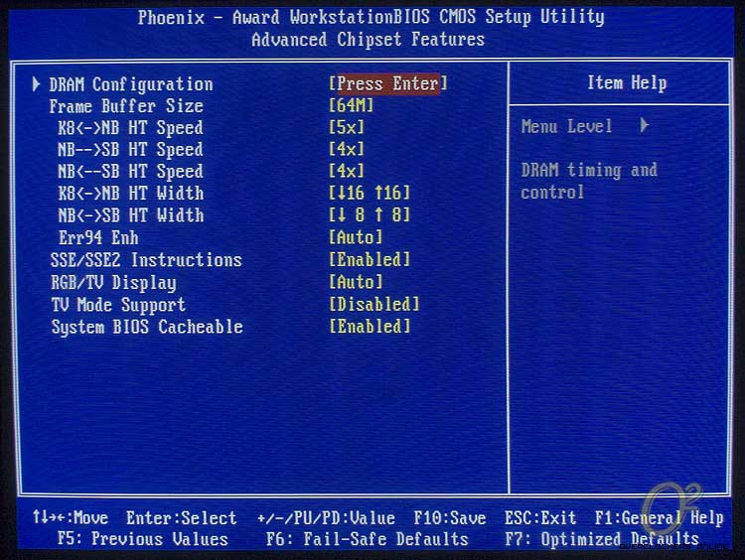Click the +/-/PU/PD:Value hint

326,517
